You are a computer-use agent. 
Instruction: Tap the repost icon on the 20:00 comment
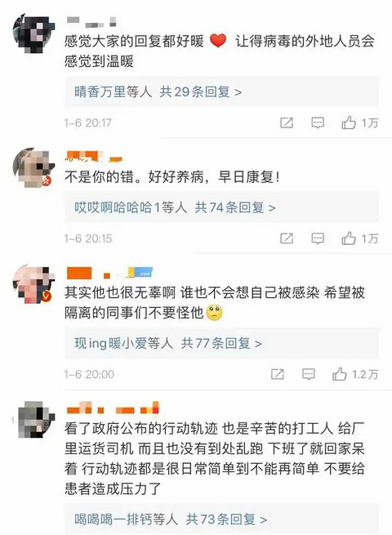point(278,374)
